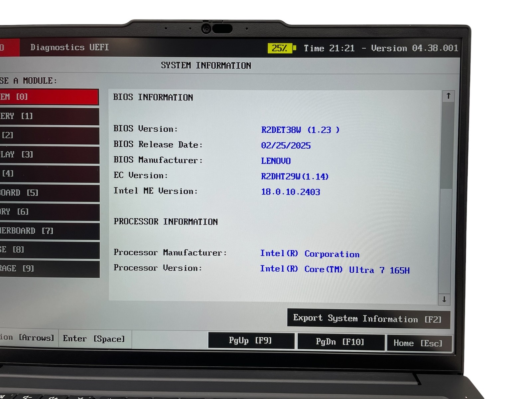
Task: Click the Intel ME Version: label
Action: pos(156,191)
